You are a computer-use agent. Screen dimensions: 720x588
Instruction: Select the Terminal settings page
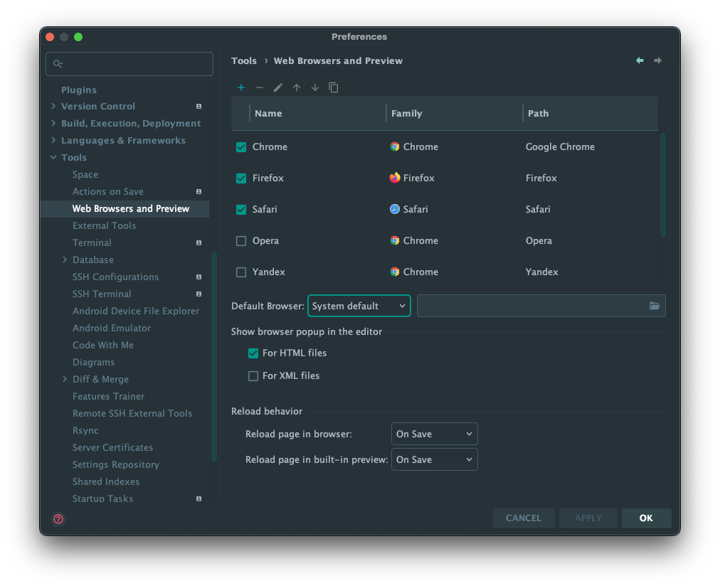point(92,242)
